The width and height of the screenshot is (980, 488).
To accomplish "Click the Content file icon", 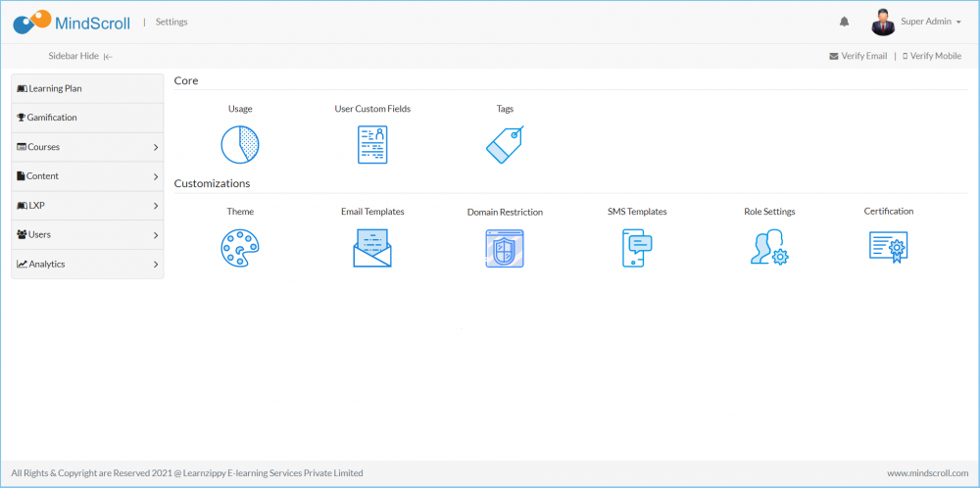I will click(x=21, y=176).
